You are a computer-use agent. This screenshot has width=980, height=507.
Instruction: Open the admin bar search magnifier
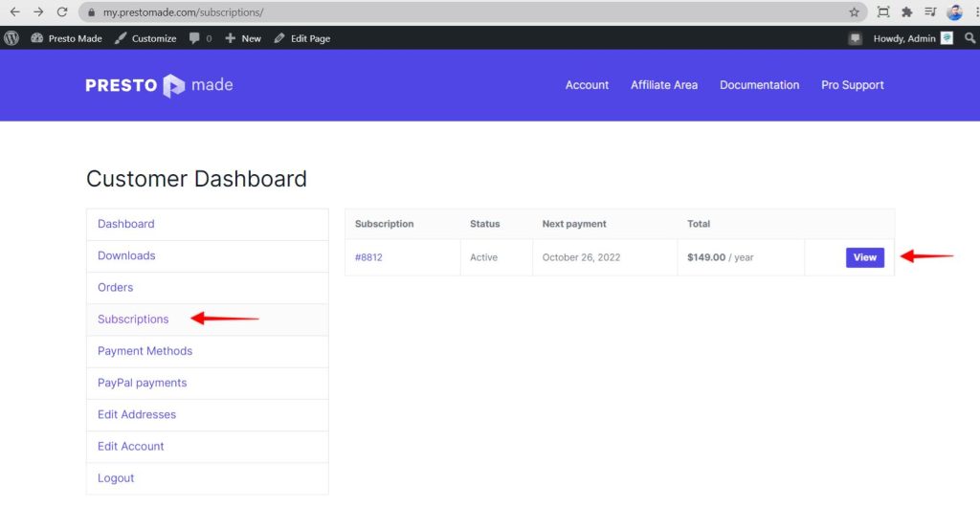969,38
